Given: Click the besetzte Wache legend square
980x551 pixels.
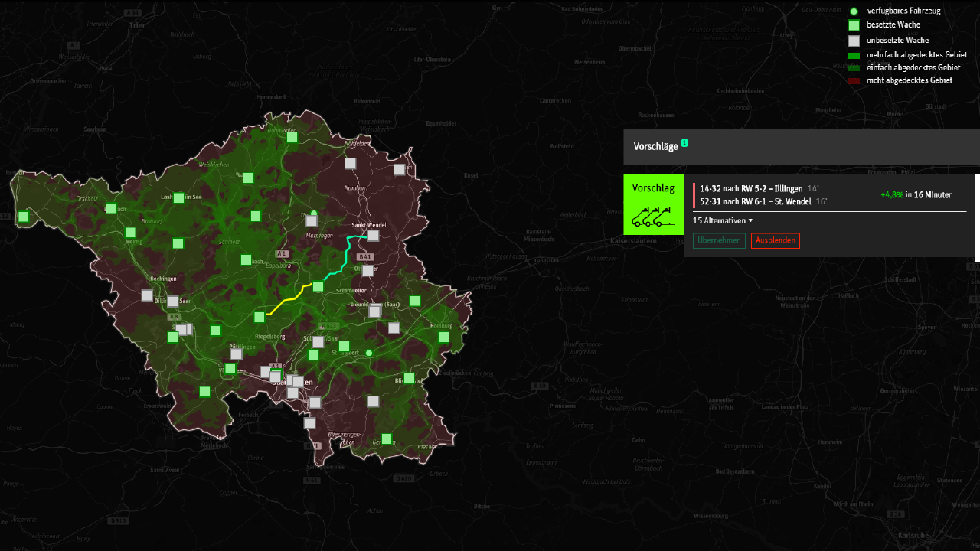Looking at the screenshot, I should [x=854, y=25].
